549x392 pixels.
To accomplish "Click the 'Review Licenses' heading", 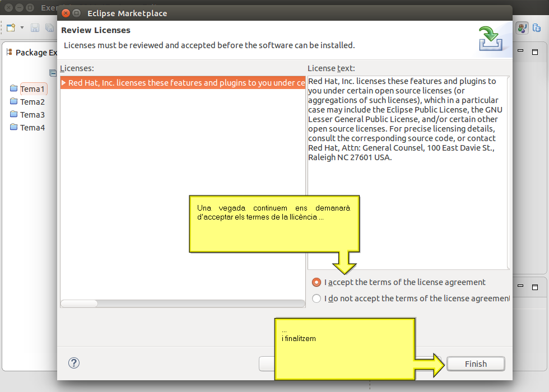I will (x=96, y=30).
